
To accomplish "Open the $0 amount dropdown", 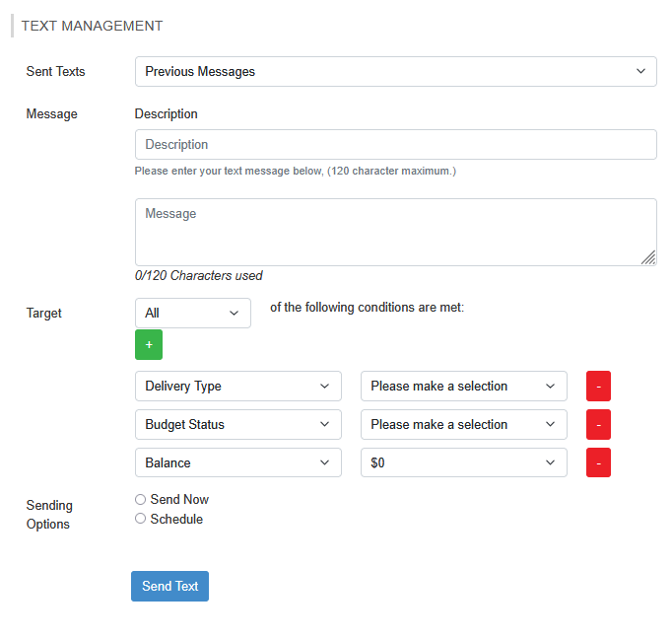I will pyautogui.click(x=464, y=462).
